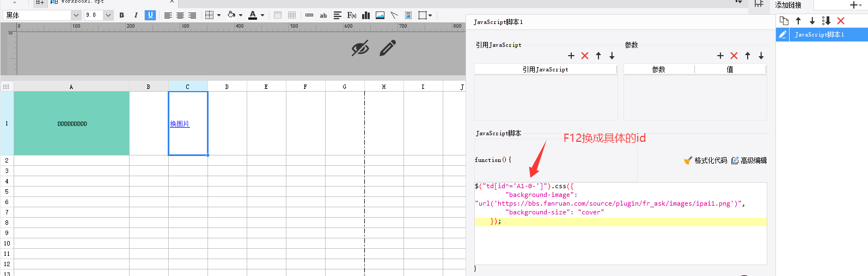This screenshot has height=276, width=868.
Task: Open the font color dropdown arrow
Action: click(x=262, y=15)
